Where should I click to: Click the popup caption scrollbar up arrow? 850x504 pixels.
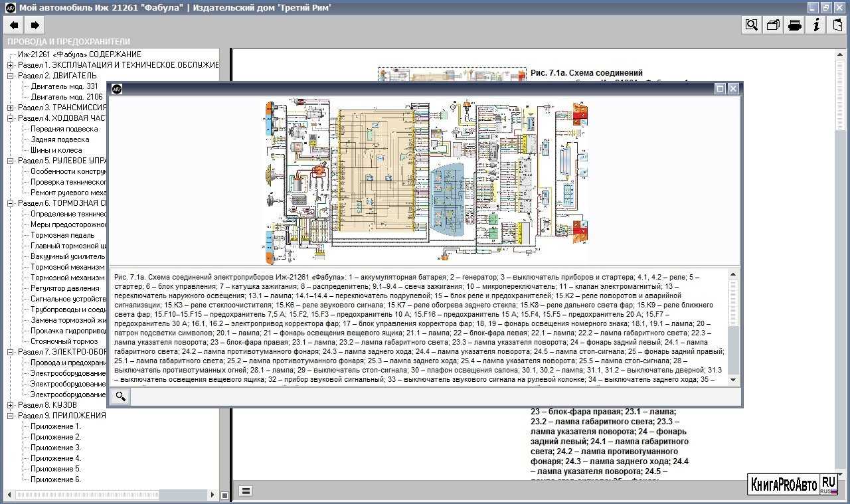click(733, 274)
